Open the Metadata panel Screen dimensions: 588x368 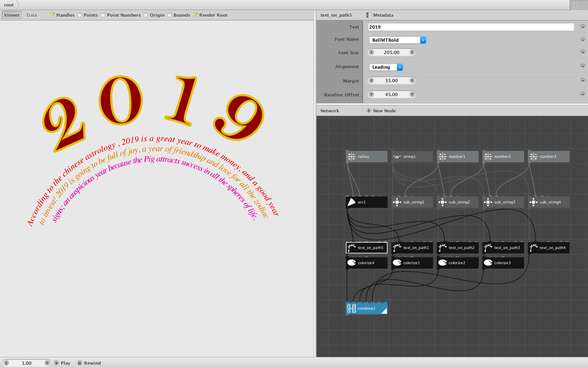[x=379, y=15]
